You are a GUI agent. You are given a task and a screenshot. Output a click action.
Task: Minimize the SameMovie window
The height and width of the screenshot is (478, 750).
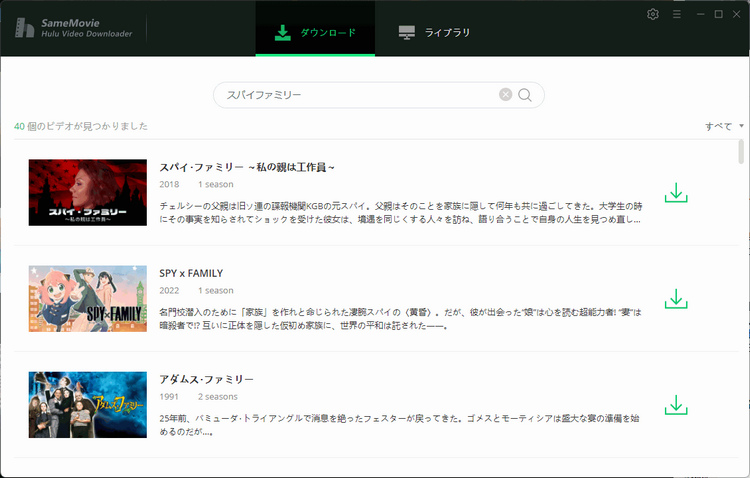pyautogui.click(x=701, y=14)
